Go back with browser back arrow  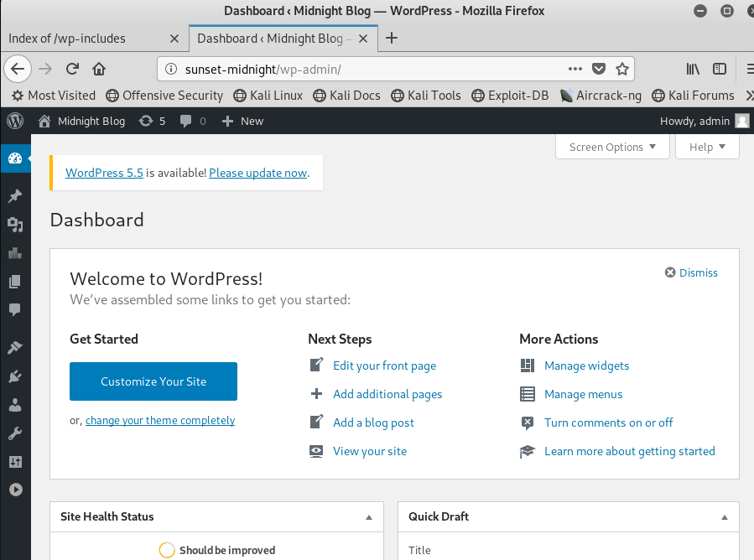pos(18,70)
